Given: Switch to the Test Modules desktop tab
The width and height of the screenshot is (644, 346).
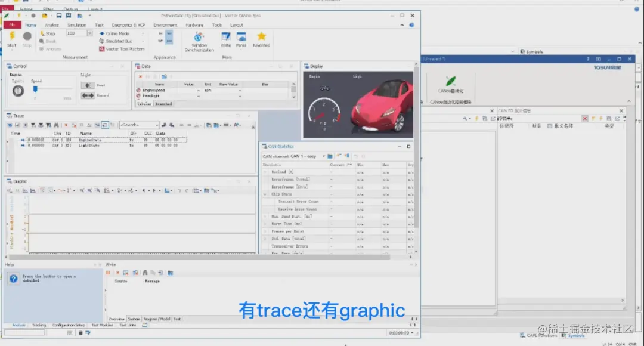Looking at the screenshot, I should tap(103, 325).
